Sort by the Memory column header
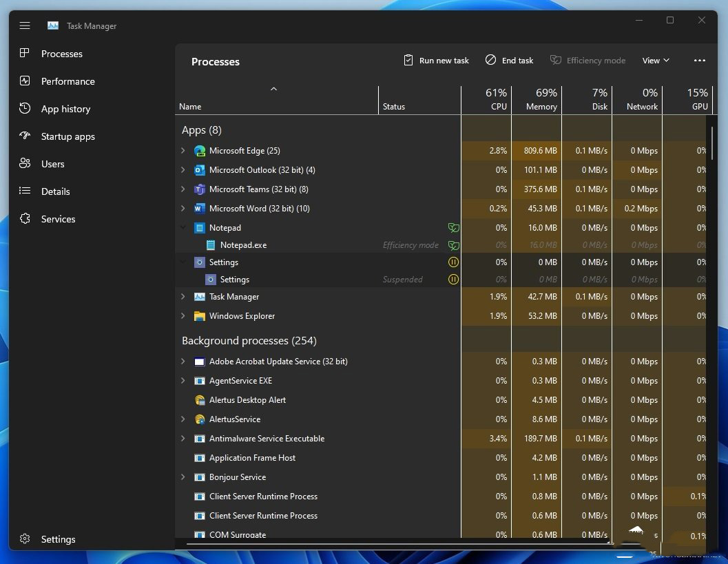Screen dimensions: 728x564 point(537,101)
